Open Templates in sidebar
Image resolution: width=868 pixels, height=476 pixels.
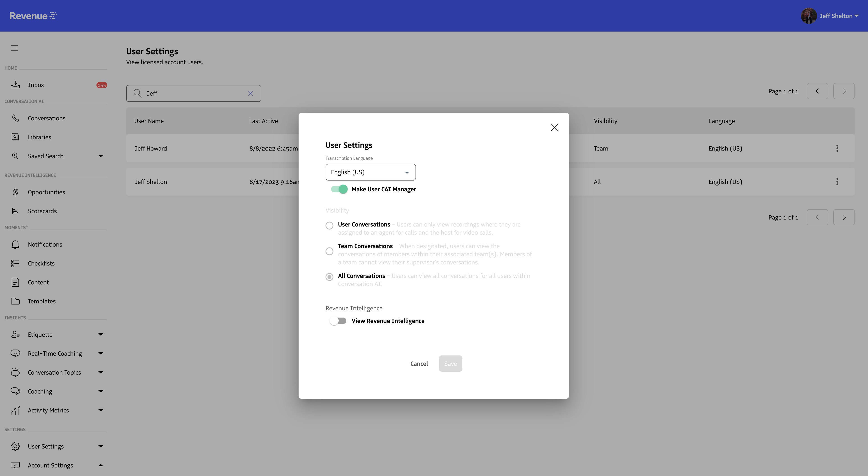pos(41,301)
